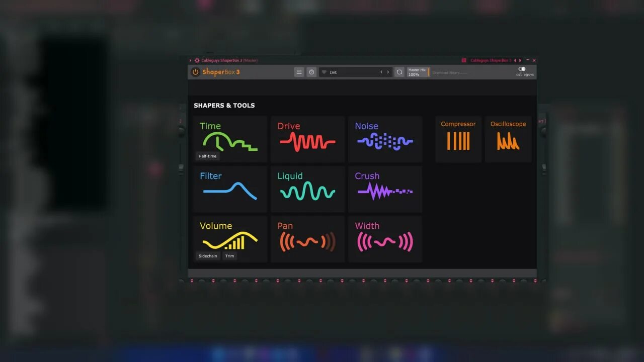Viewport: 644px width, 362px height.
Task: Go to next preset arrow
Action: click(x=388, y=72)
